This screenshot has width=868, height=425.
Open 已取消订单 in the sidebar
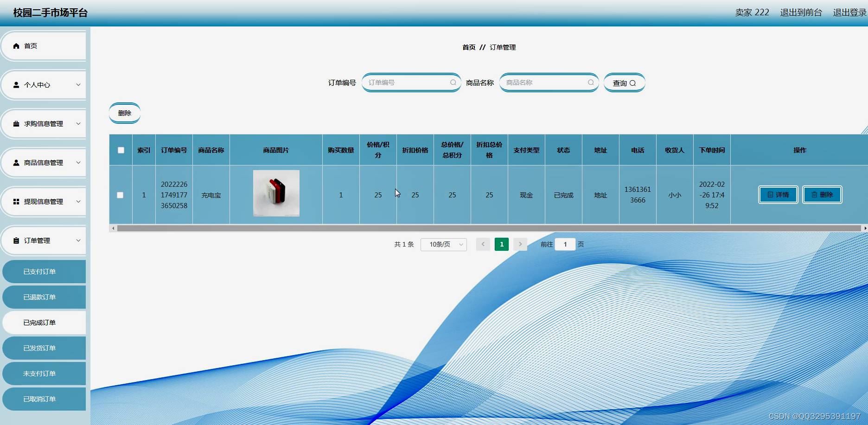(x=44, y=399)
